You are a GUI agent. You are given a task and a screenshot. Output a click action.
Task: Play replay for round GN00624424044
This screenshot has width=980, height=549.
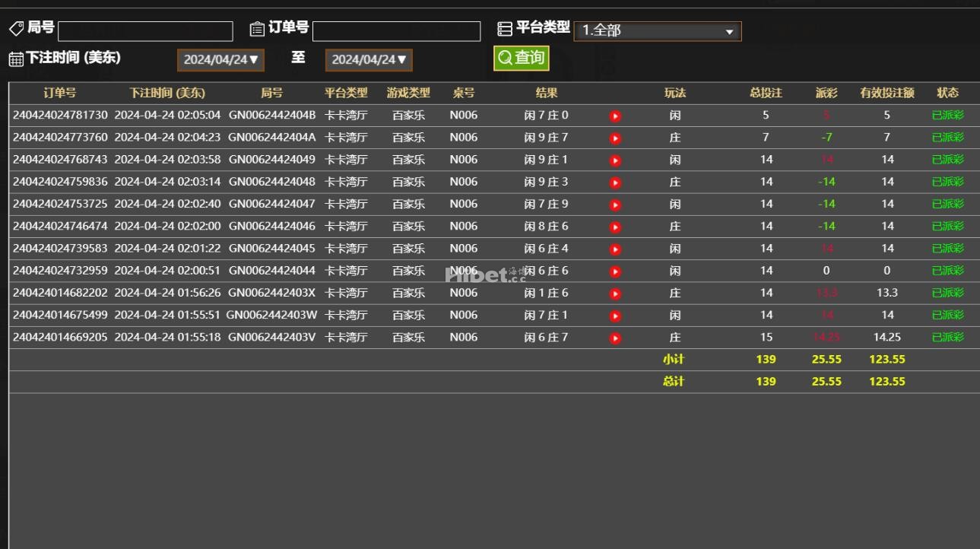(x=615, y=271)
